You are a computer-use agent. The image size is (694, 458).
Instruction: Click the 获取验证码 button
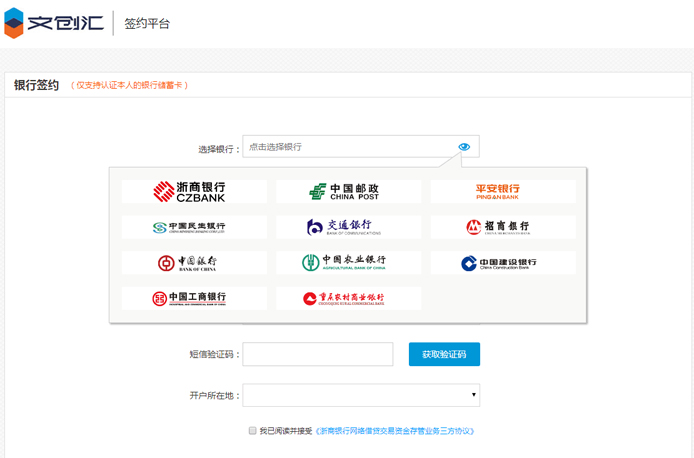(x=444, y=354)
